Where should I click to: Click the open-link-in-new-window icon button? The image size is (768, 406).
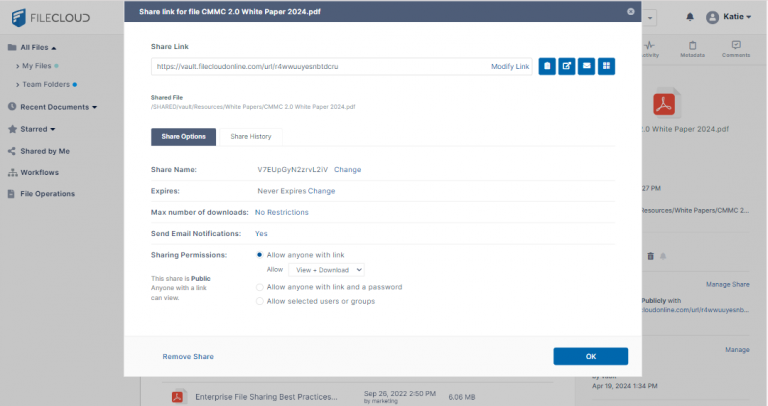[x=567, y=66]
